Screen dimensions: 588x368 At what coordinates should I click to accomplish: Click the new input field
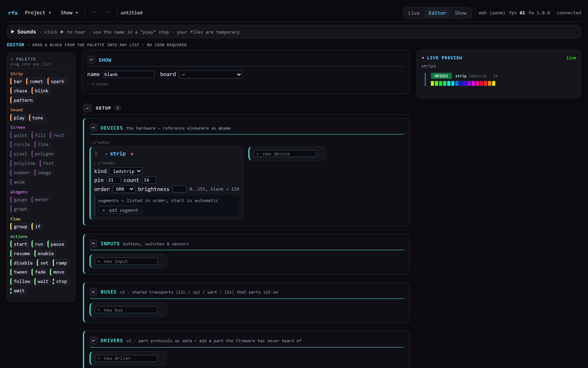click(x=126, y=261)
